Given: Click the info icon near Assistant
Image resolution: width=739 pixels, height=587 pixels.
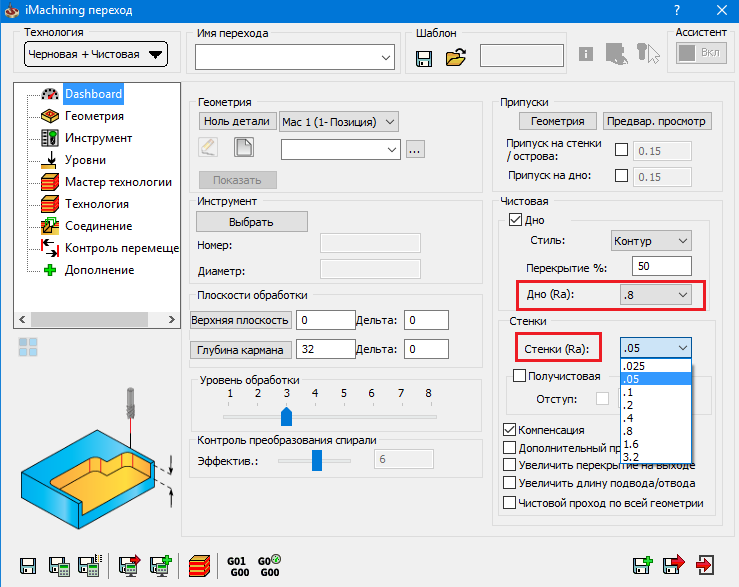Looking at the screenshot, I should pyautogui.click(x=586, y=54).
